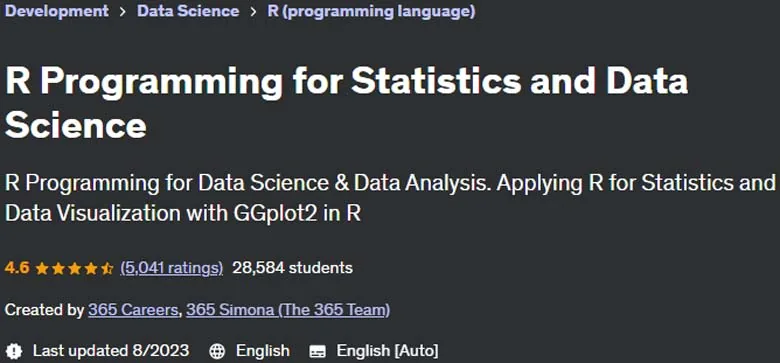
Task: Click the globe language icon
Action: (217, 351)
